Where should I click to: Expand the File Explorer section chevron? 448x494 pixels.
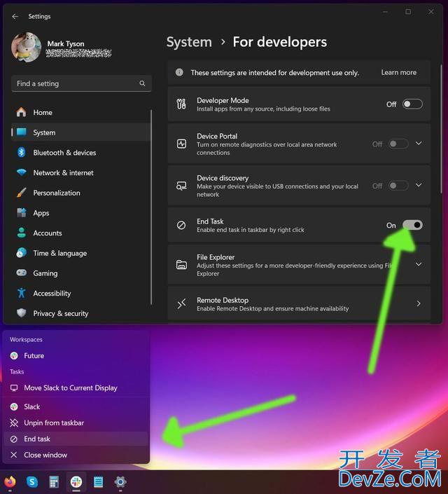click(x=419, y=264)
